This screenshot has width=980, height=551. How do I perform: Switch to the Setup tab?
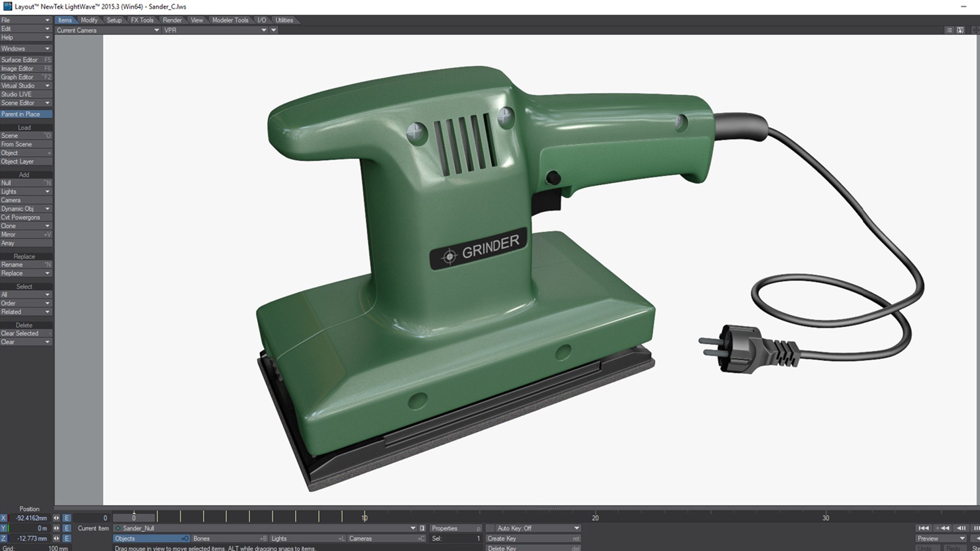[114, 20]
